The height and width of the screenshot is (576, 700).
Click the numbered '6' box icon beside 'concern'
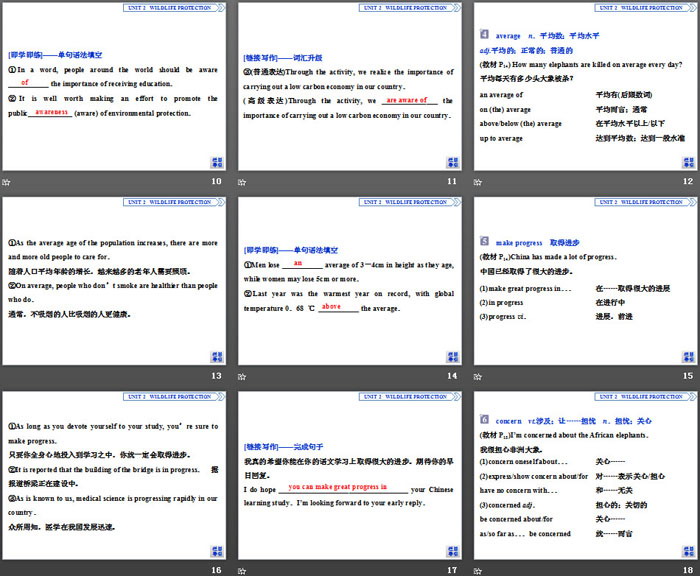(484, 419)
